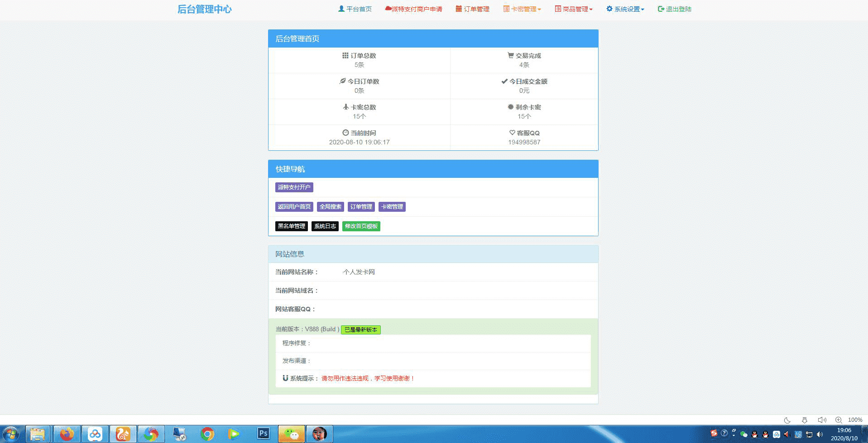Expand the 卡密管理 dropdown menu
868x443 pixels.
[x=522, y=9]
